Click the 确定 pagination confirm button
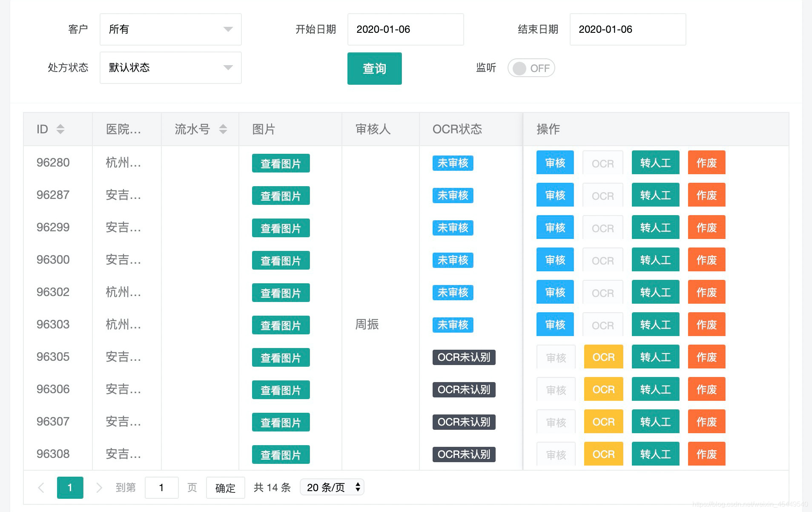812x512 pixels. tap(225, 487)
